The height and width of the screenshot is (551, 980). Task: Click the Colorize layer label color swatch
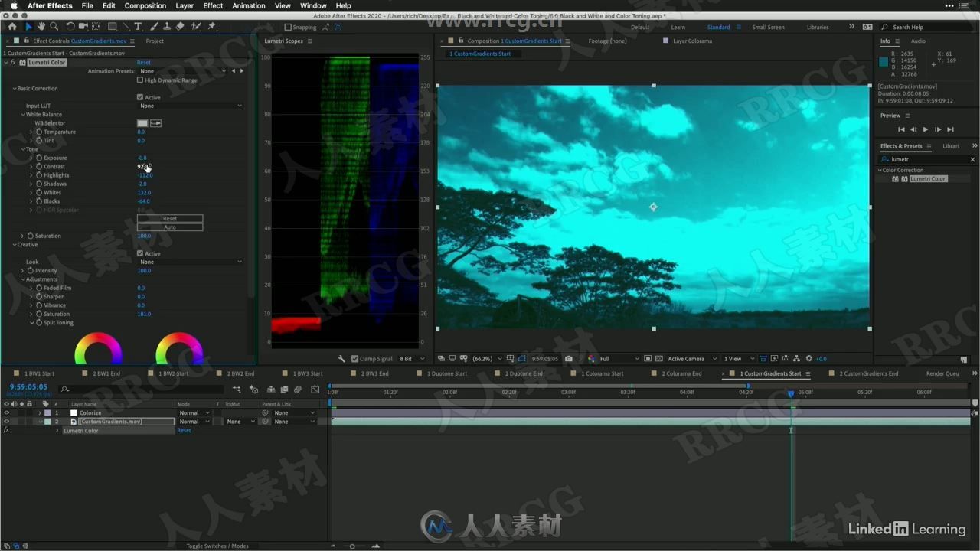click(47, 413)
